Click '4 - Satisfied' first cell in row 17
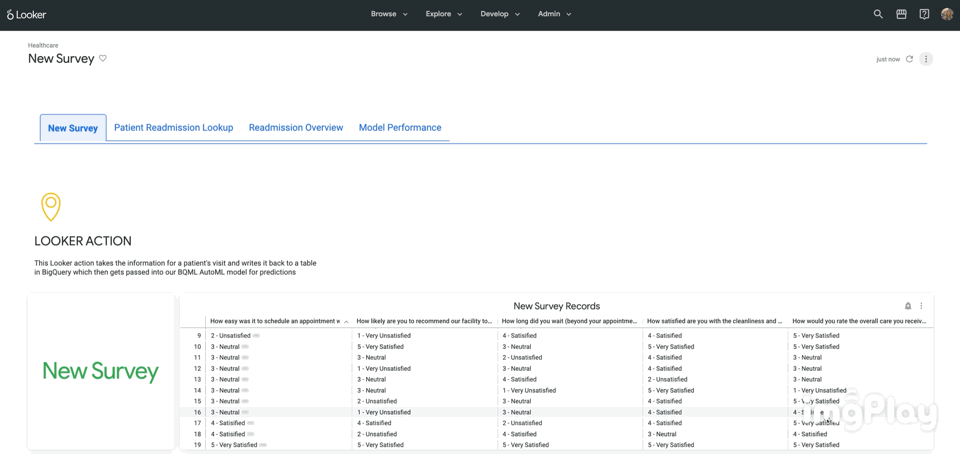Viewport: 960px width, 454px height. pos(228,423)
